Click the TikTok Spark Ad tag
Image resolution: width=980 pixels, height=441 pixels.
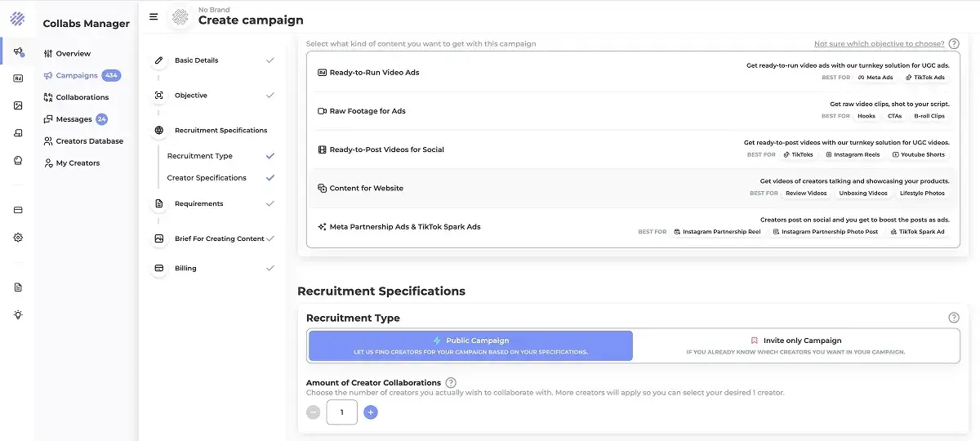917,232
